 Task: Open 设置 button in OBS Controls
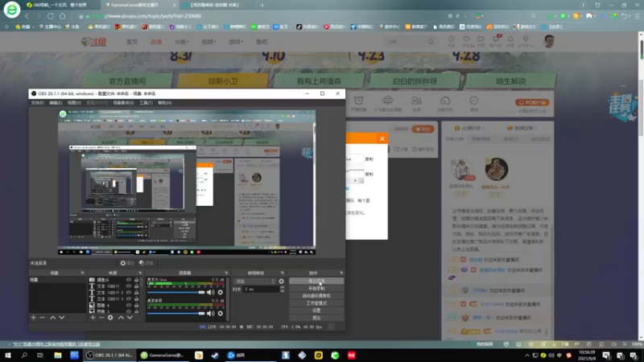pos(316,311)
